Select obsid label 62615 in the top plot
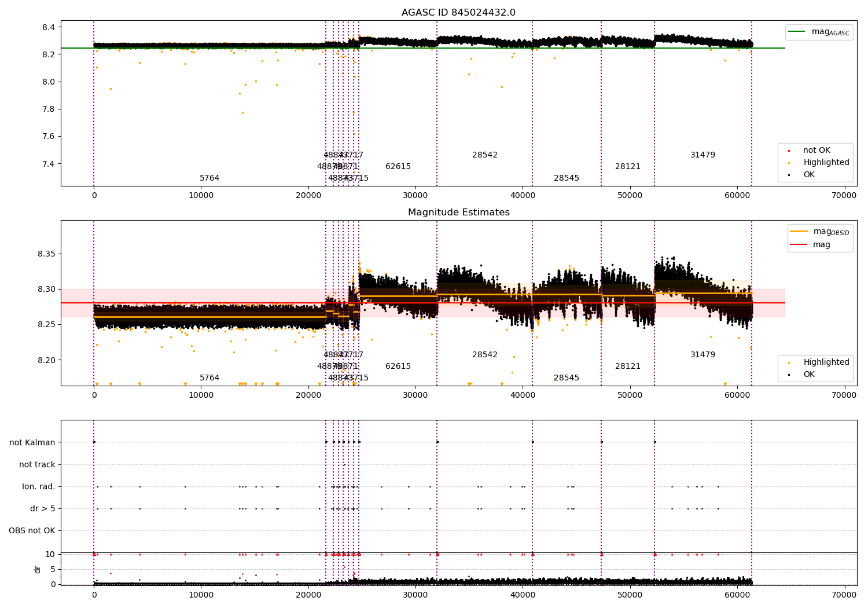 click(398, 167)
